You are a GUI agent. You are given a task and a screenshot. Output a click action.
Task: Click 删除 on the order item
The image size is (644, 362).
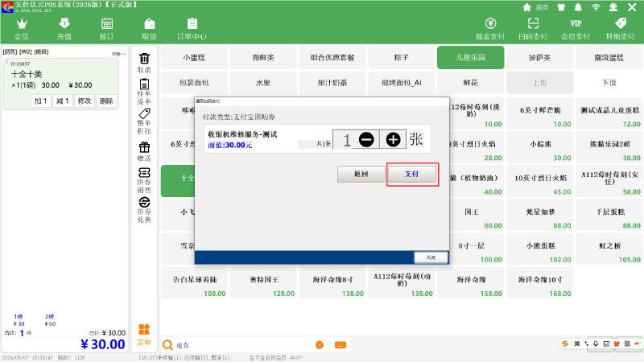click(x=106, y=101)
